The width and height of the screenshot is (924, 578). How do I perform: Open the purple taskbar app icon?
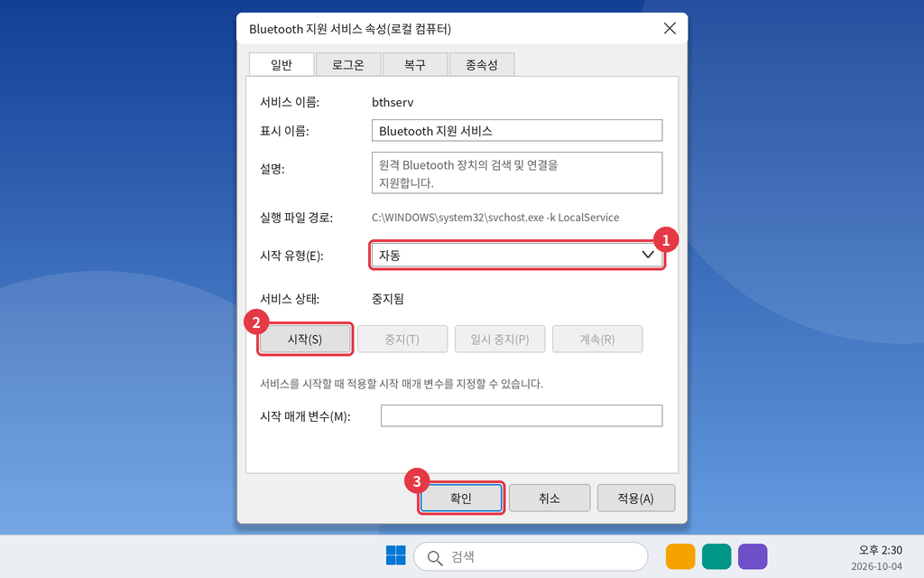pyautogui.click(x=753, y=556)
